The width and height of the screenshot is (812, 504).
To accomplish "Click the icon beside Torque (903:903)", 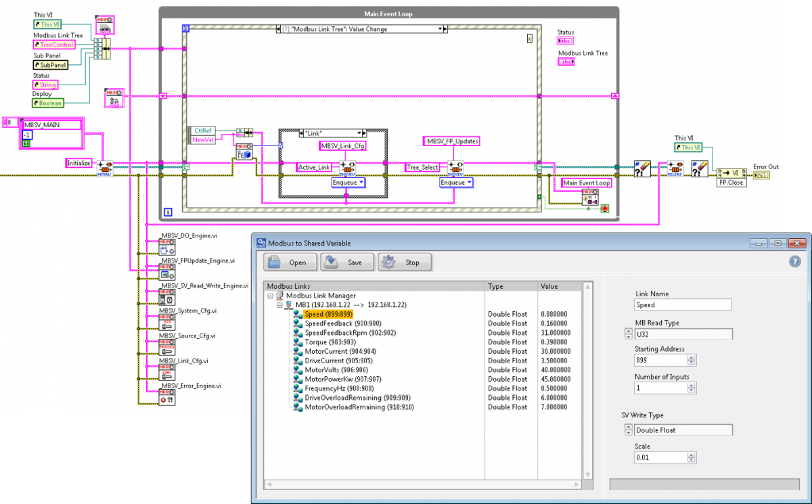I will tap(298, 342).
